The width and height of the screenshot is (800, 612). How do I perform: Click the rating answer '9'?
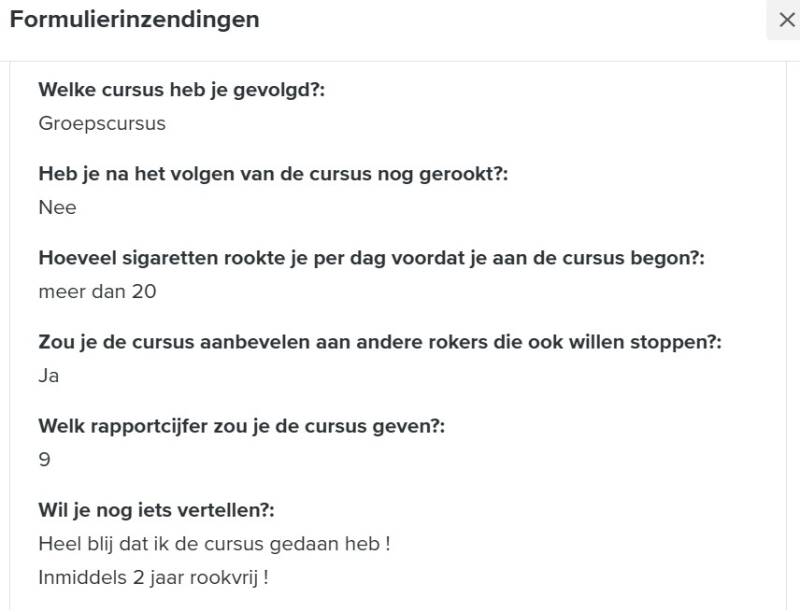pos(45,460)
